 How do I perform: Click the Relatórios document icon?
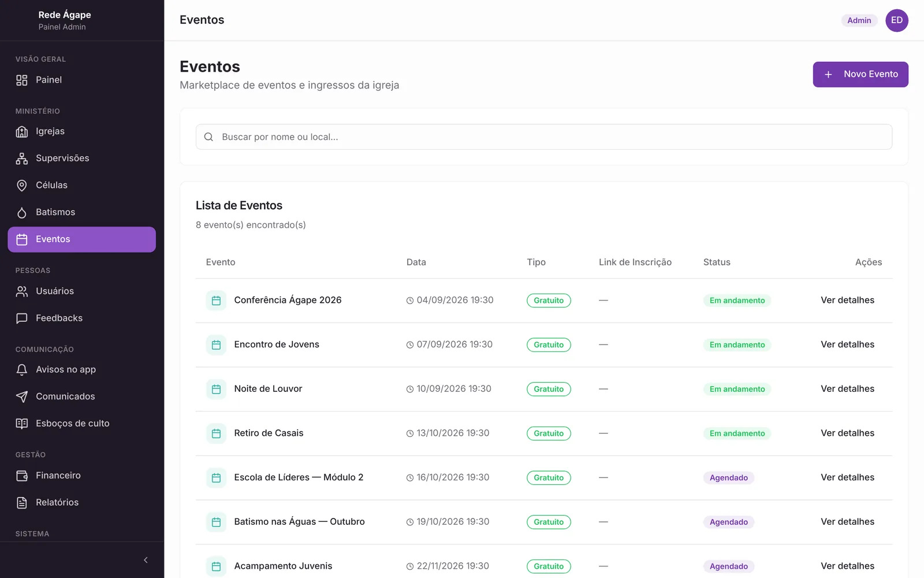22,503
